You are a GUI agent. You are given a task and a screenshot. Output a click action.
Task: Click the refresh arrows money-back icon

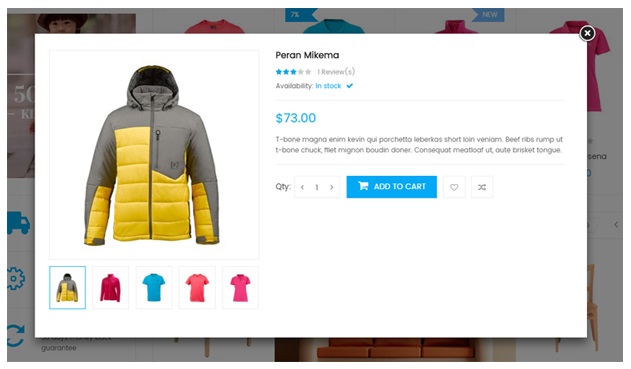pyautogui.click(x=16, y=336)
